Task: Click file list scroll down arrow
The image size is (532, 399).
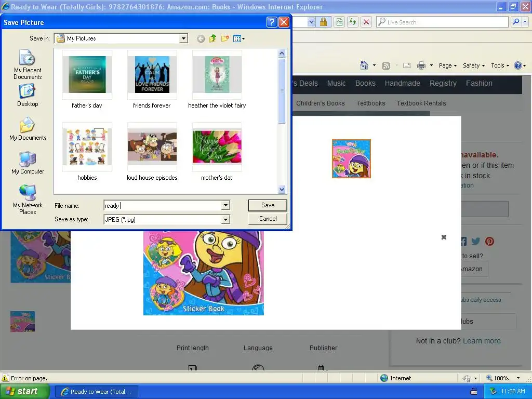Action: tap(282, 189)
